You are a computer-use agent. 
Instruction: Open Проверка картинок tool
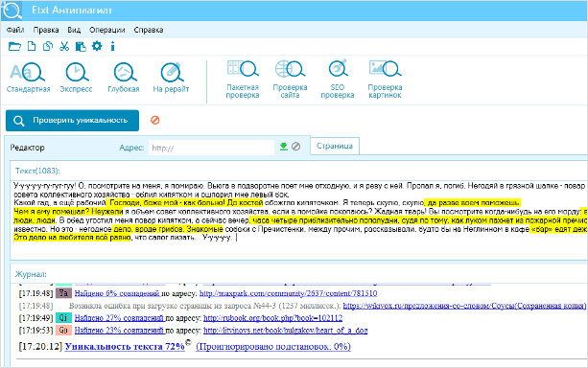[x=385, y=80]
